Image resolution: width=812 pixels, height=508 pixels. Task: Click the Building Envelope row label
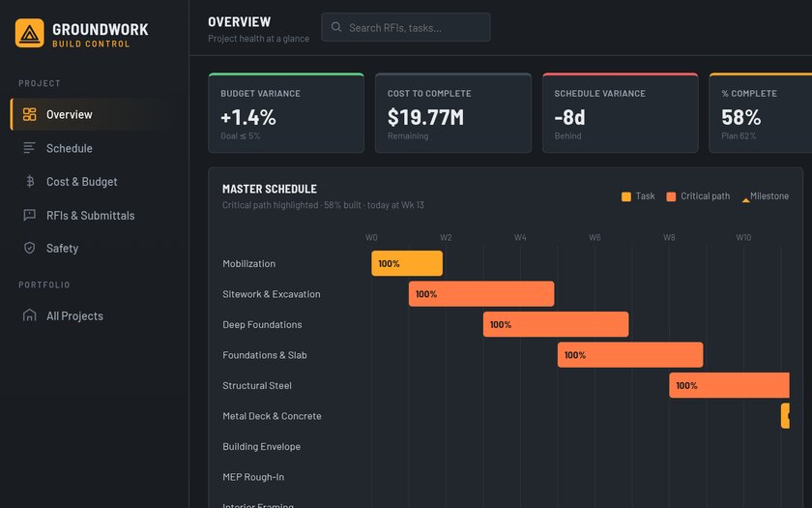(262, 447)
